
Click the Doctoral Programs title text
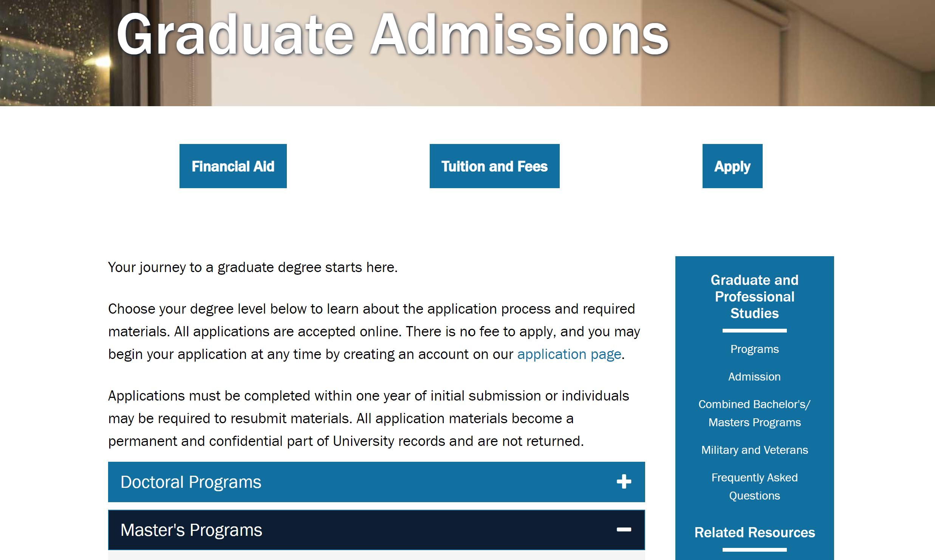(x=191, y=482)
